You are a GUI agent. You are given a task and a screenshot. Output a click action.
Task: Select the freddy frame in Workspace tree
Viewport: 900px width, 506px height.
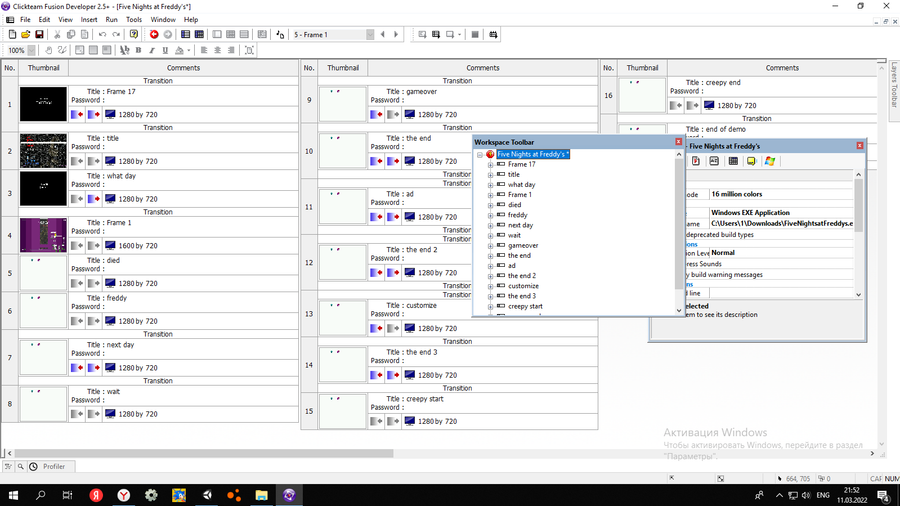(x=517, y=215)
